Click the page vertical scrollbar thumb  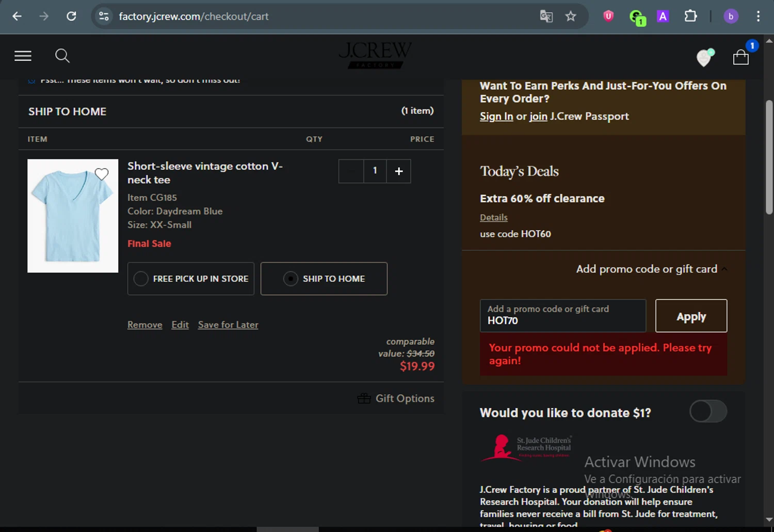click(x=769, y=157)
